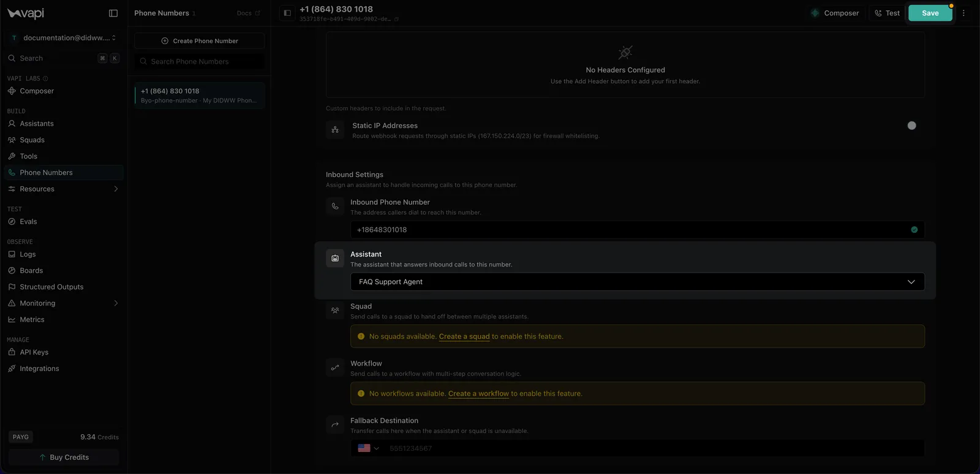Open the sidebar Search box

(x=64, y=58)
